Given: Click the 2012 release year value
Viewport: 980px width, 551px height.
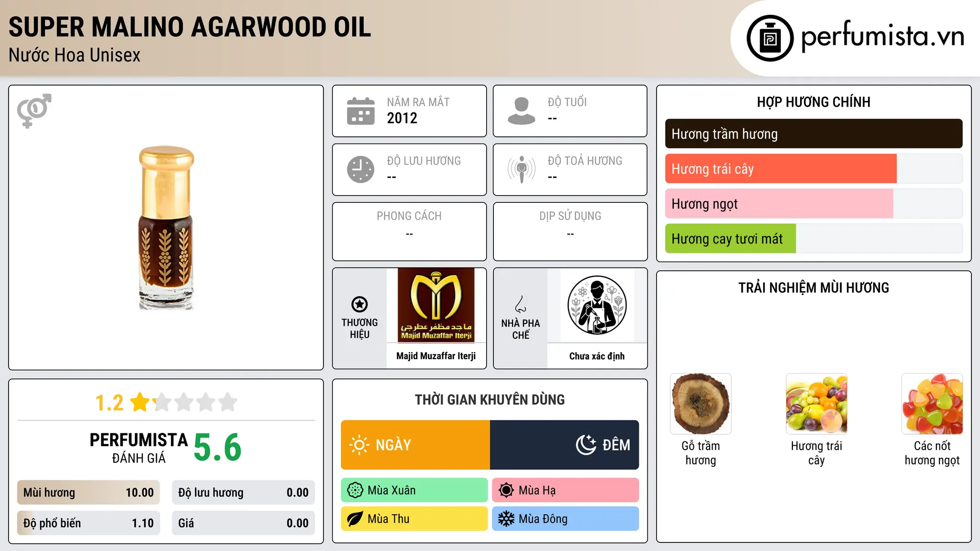Looking at the screenshot, I should click(402, 118).
